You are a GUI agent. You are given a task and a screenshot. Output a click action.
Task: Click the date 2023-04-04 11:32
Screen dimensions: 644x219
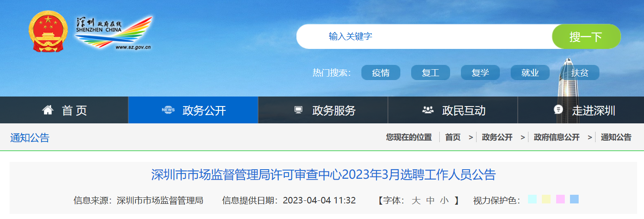pyautogui.click(x=319, y=200)
